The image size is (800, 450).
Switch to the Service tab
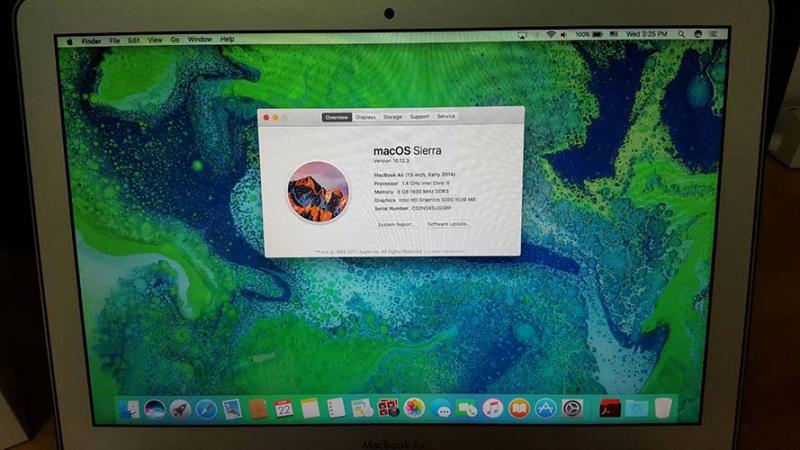[446, 116]
